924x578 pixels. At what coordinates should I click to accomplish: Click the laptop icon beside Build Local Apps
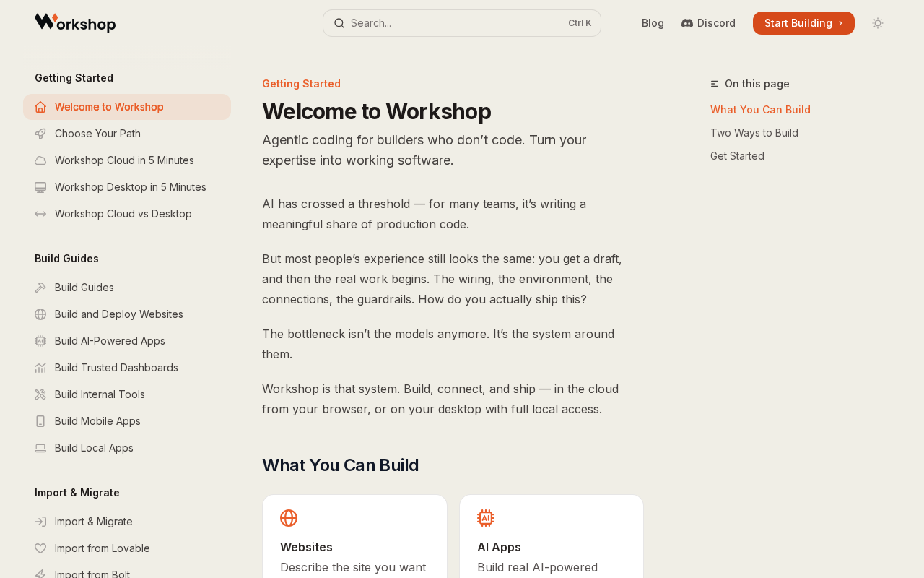40,448
